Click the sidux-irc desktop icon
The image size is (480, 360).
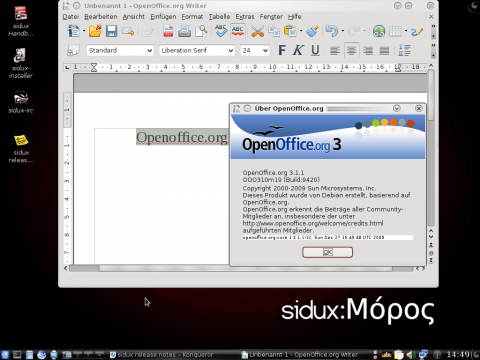point(21,102)
